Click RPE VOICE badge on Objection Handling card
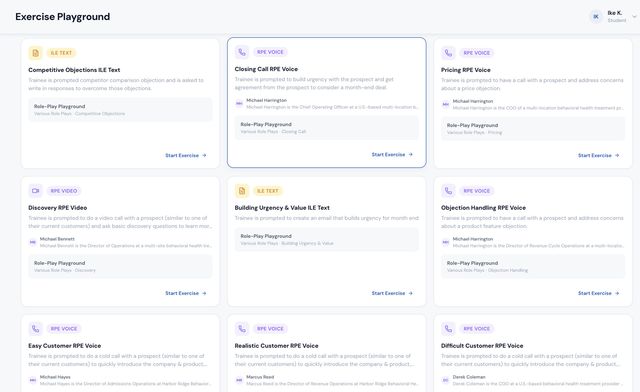Screen dimensions: 640x392 476,191
